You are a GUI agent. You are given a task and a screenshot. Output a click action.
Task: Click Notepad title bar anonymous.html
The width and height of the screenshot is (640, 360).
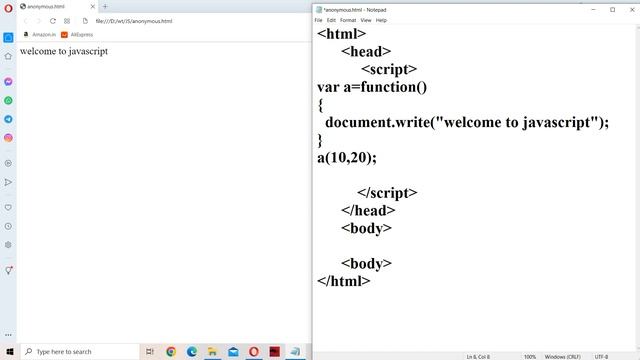(355, 10)
